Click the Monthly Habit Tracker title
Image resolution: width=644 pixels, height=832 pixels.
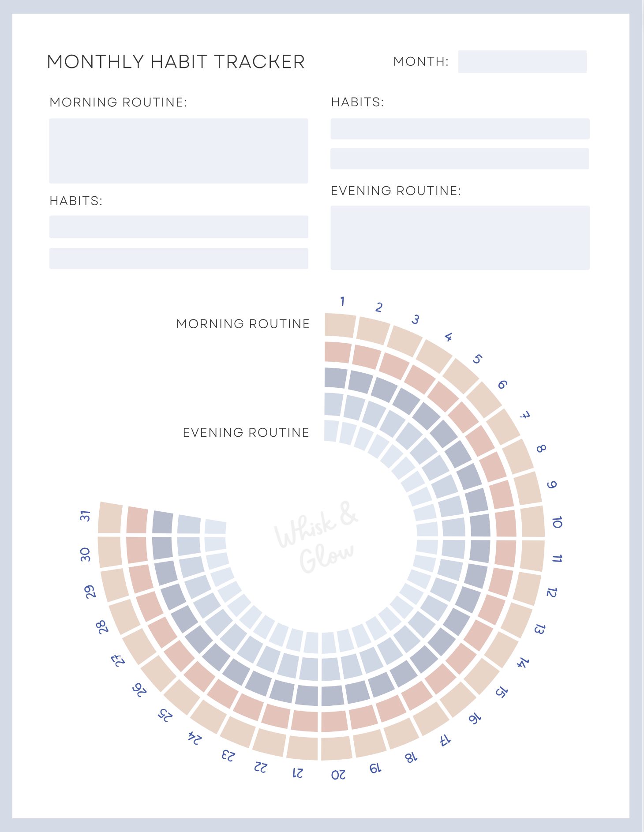176,62
